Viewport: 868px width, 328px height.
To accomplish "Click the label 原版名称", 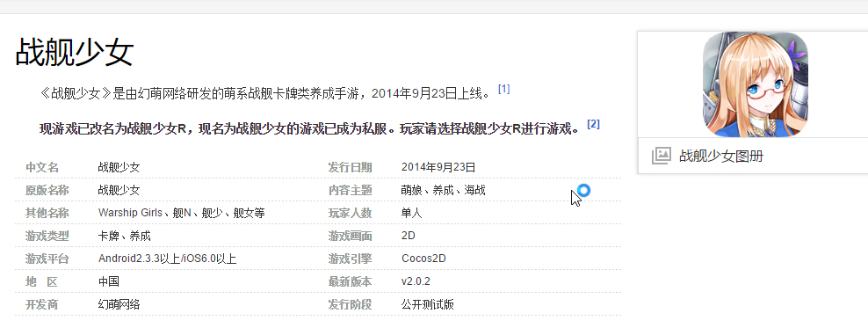I will (x=47, y=190).
